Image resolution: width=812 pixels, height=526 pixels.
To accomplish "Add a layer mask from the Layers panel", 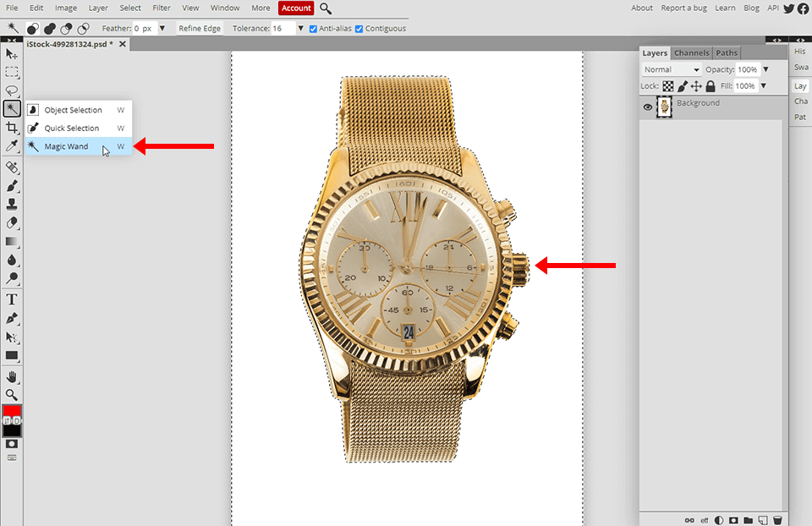I will (733, 520).
